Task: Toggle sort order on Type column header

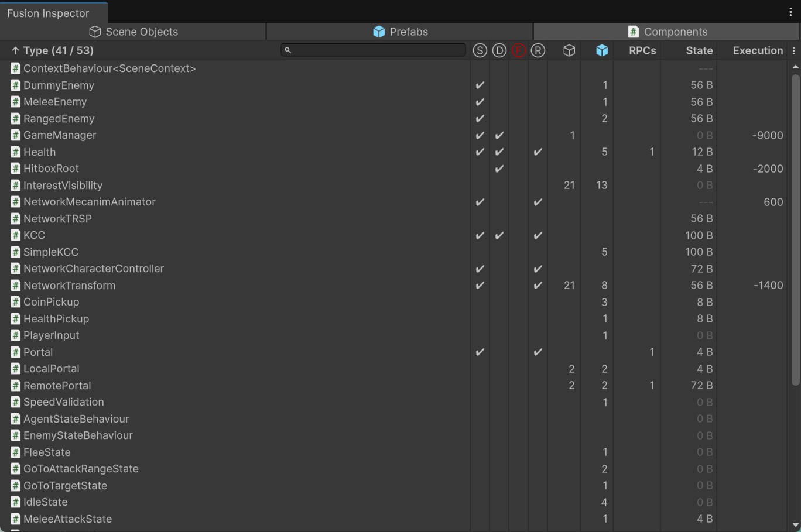Action: point(53,50)
